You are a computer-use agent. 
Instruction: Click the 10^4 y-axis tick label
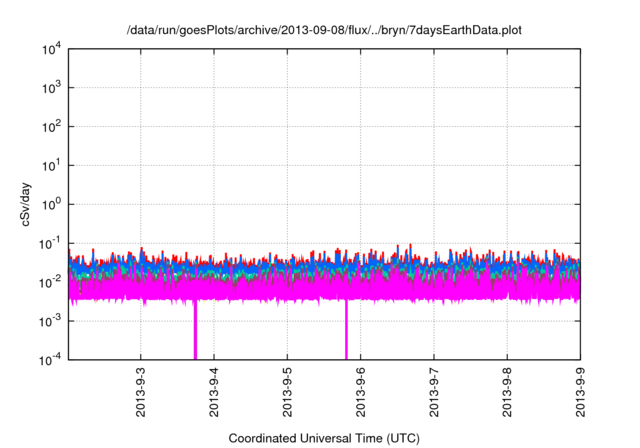click(51, 49)
